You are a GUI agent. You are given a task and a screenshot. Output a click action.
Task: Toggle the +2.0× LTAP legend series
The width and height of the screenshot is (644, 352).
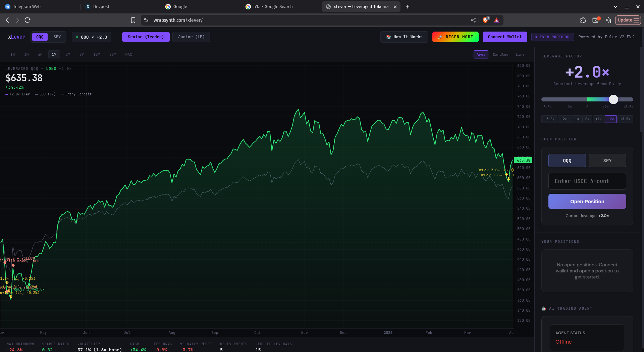coord(18,94)
